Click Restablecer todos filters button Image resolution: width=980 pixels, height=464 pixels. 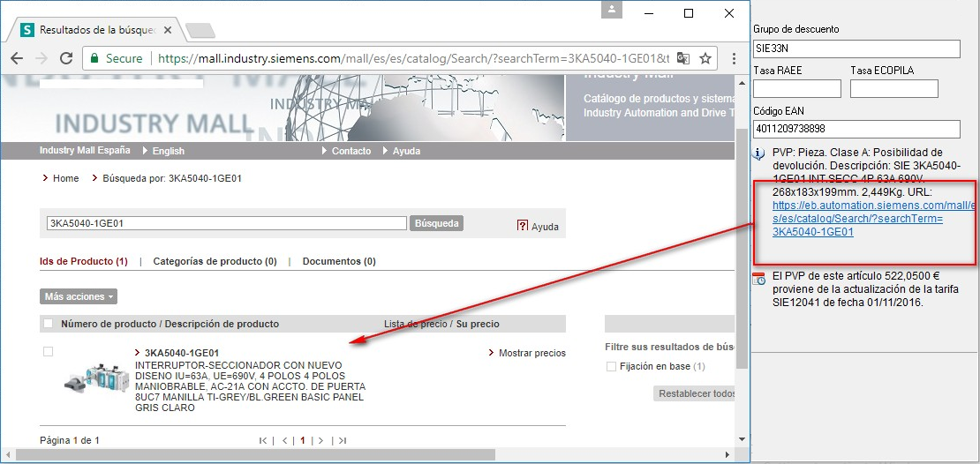point(694,394)
